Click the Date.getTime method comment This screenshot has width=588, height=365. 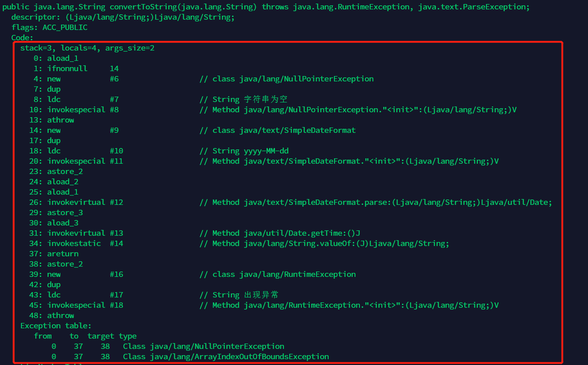(286, 233)
